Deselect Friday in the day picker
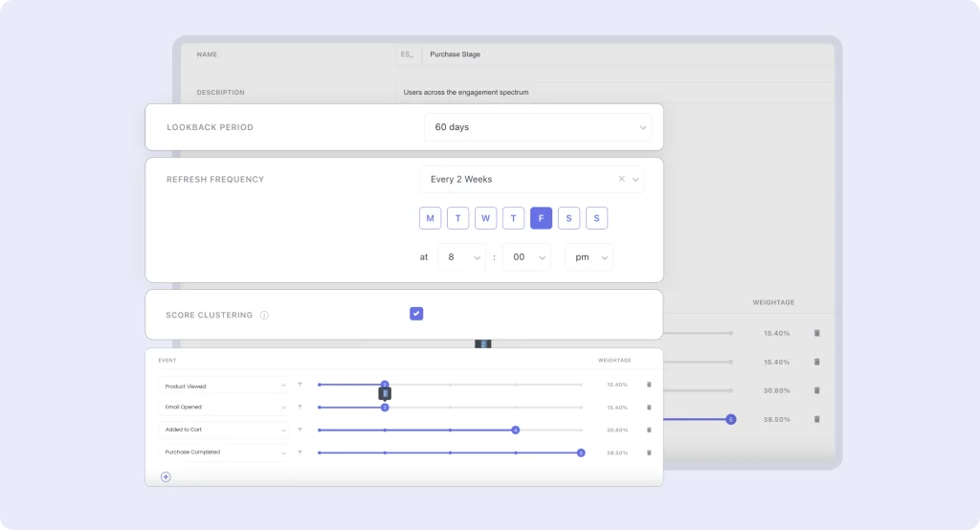This screenshot has height=530, width=980. (x=541, y=218)
